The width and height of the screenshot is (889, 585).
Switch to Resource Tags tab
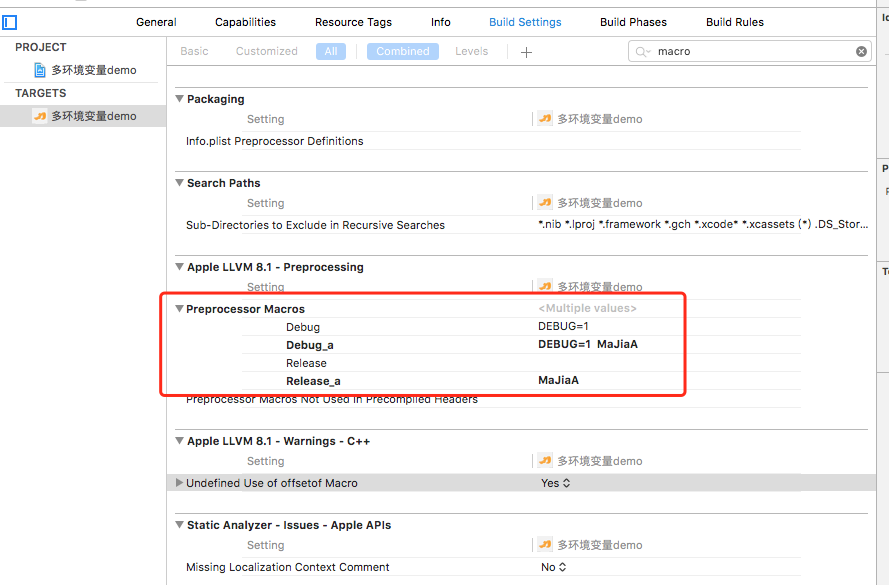[x=353, y=22]
